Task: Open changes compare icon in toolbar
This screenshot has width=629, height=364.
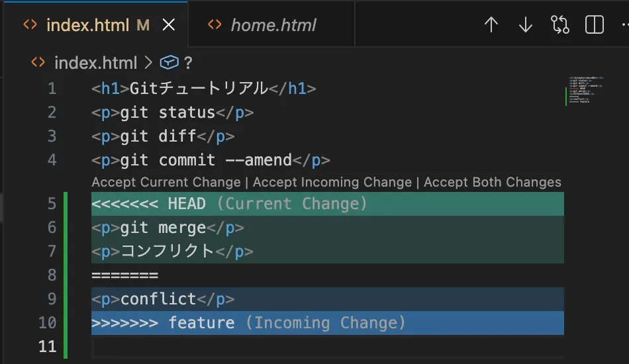Action: tap(560, 25)
